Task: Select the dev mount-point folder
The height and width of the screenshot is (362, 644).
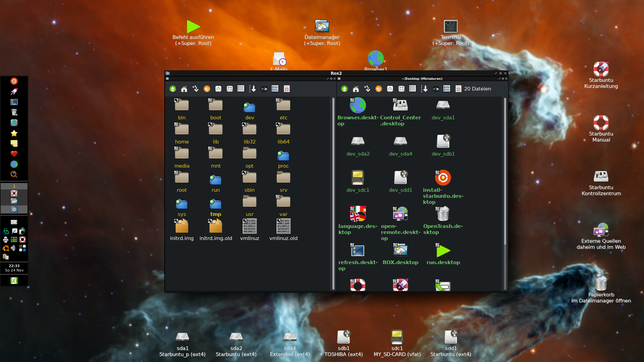Action: pos(250,111)
